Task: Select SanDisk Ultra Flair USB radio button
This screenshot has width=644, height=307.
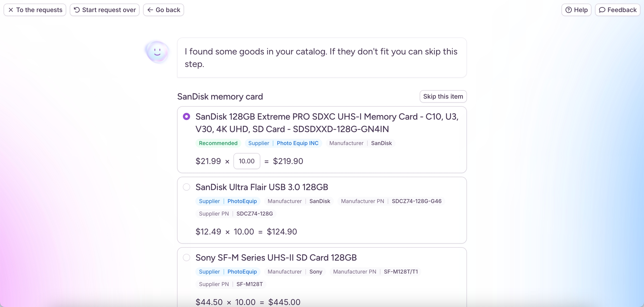Action: click(x=186, y=187)
